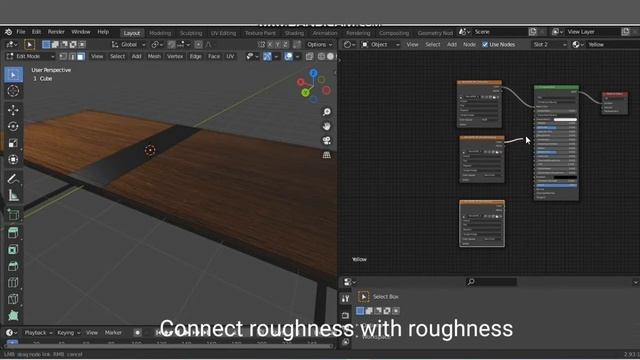Open the Face menu in viewport header
The image size is (640, 360).
pyautogui.click(x=214, y=56)
